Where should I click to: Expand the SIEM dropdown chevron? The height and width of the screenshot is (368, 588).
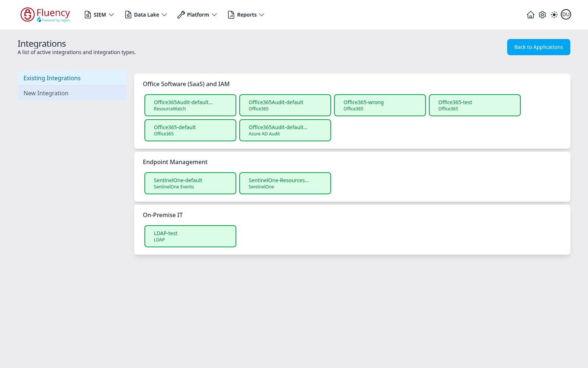coord(111,15)
